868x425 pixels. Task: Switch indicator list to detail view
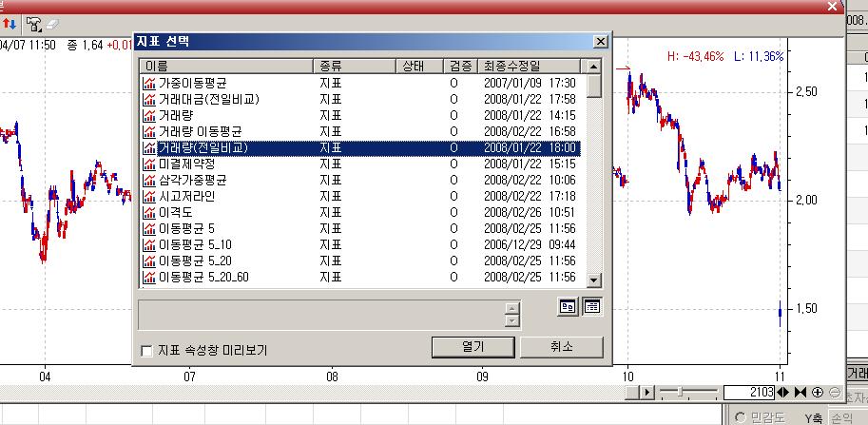point(590,306)
